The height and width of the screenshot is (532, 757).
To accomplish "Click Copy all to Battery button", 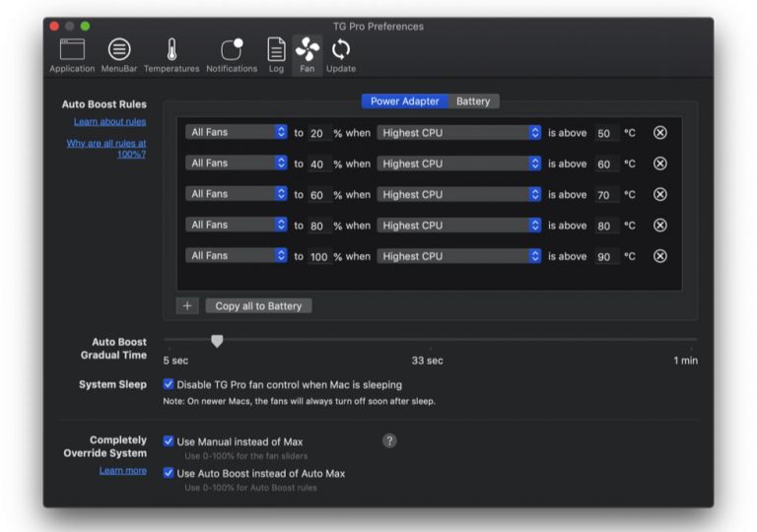I will (x=258, y=306).
